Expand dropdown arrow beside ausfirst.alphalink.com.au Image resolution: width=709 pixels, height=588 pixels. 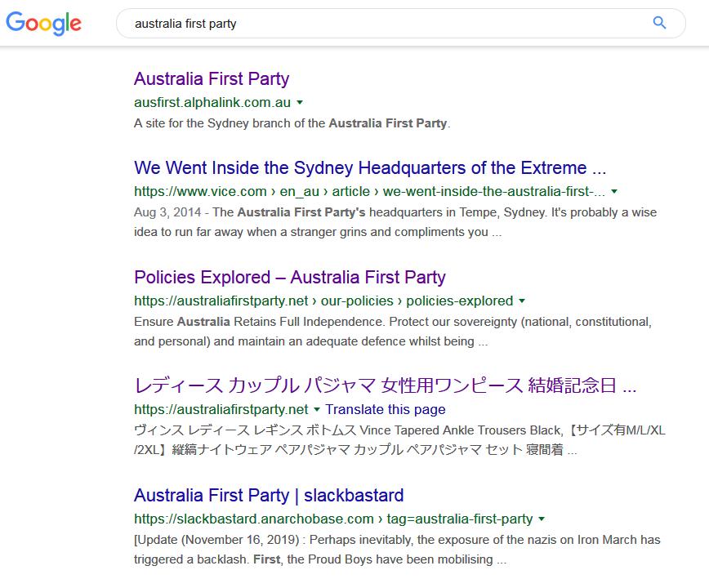300,103
